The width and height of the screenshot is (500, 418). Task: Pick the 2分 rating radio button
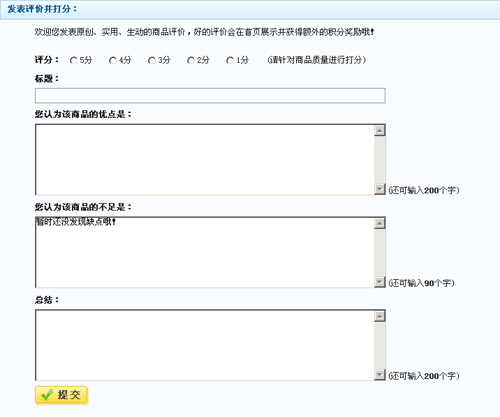[191, 60]
